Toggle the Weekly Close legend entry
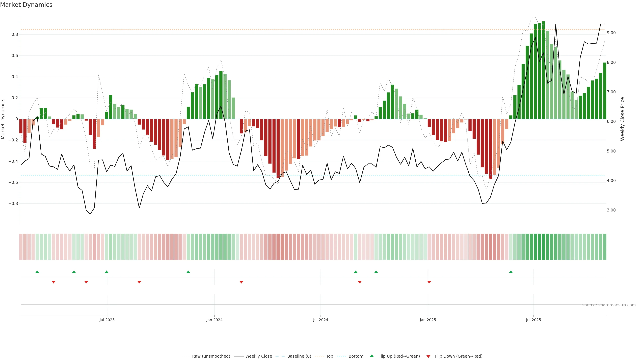Screen dimensions: 644x362 [258, 356]
